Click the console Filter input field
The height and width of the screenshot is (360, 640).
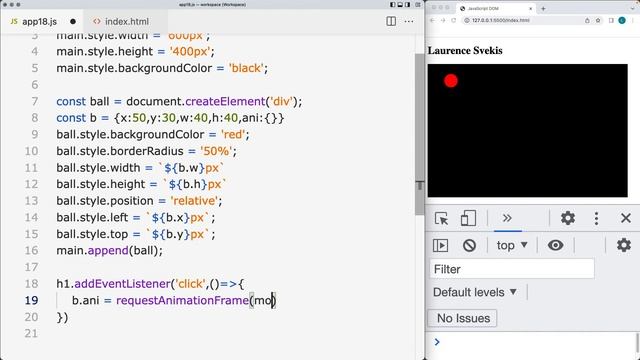[x=512, y=269]
